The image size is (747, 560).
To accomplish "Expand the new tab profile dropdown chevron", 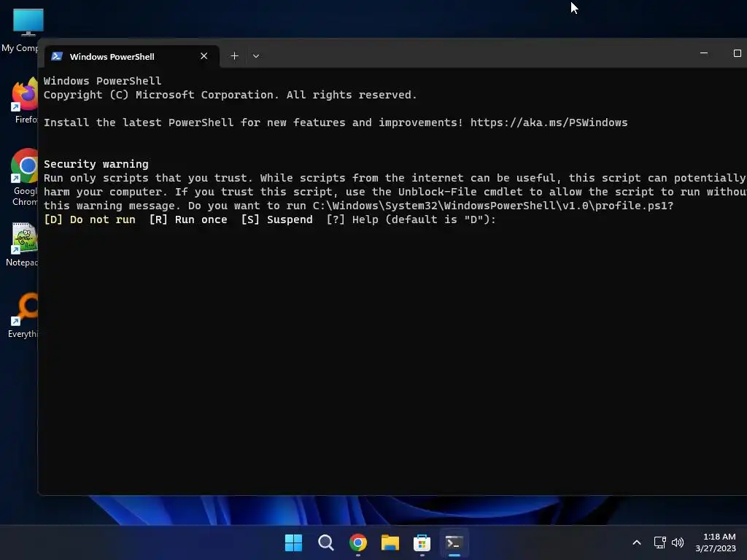I will coord(256,56).
